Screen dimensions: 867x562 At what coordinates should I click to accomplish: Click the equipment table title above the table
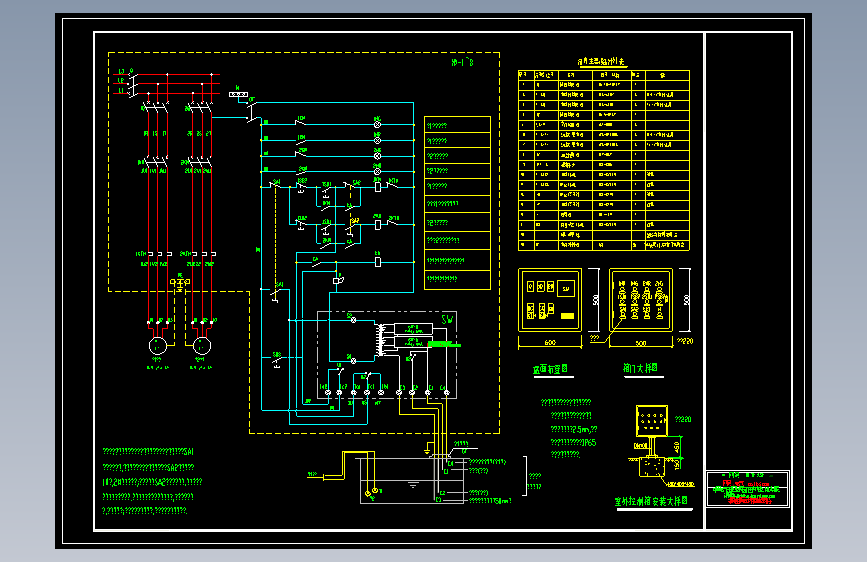(601, 62)
